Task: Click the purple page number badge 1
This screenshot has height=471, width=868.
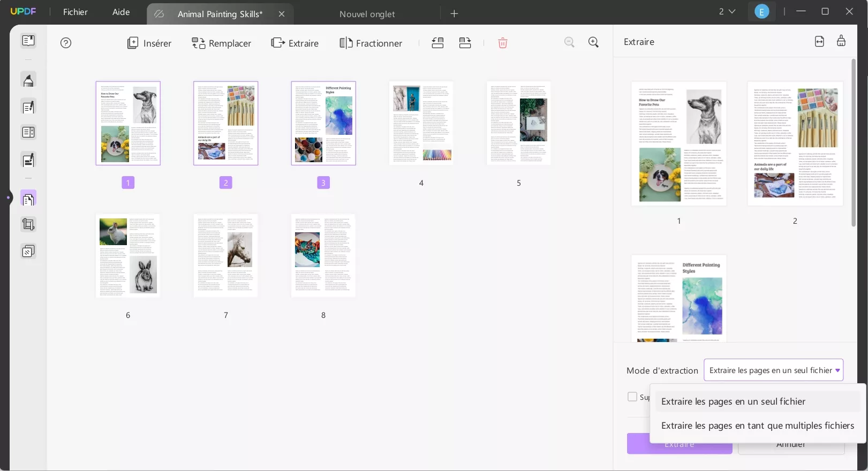Action: (128, 183)
